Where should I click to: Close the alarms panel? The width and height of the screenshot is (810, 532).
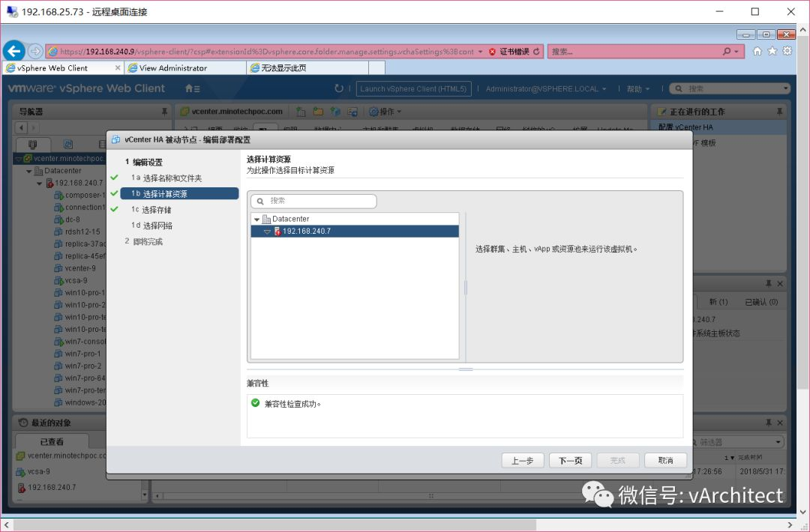tap(780, 284)
